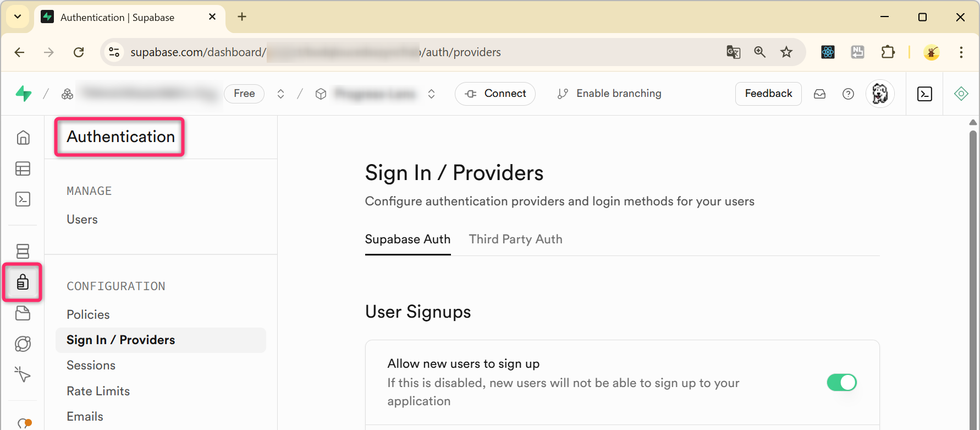The width and height of the screenshot is (980, 430).
Task: Go to Project Home icon
Action: click(23, 138)
